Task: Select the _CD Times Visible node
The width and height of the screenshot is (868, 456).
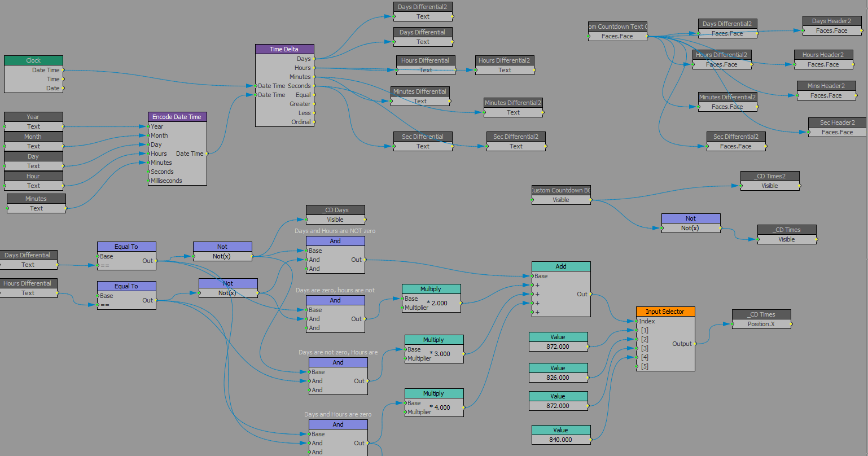Action: tap(787, 234)
